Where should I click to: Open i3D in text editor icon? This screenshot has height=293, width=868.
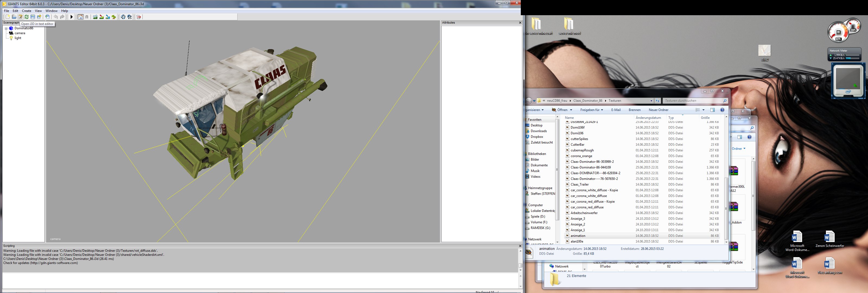click(20, 17)
